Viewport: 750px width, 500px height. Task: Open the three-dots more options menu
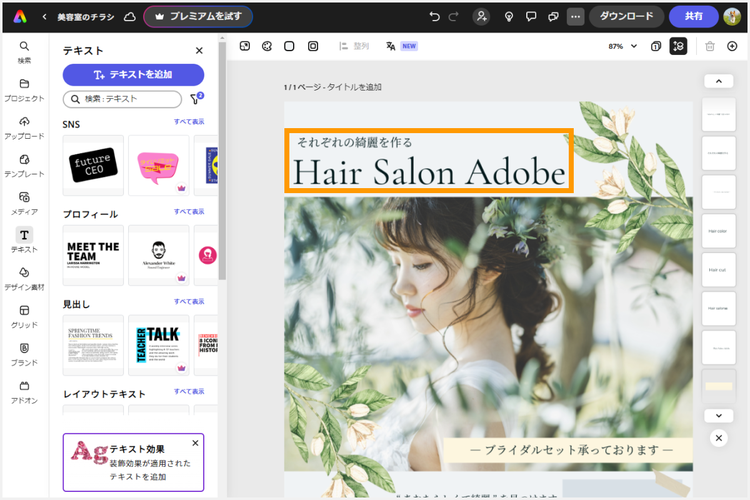[575, 17]
